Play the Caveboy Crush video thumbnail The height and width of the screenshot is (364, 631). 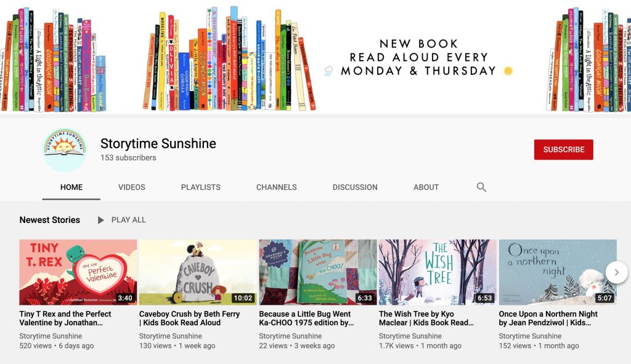(198, 272)
